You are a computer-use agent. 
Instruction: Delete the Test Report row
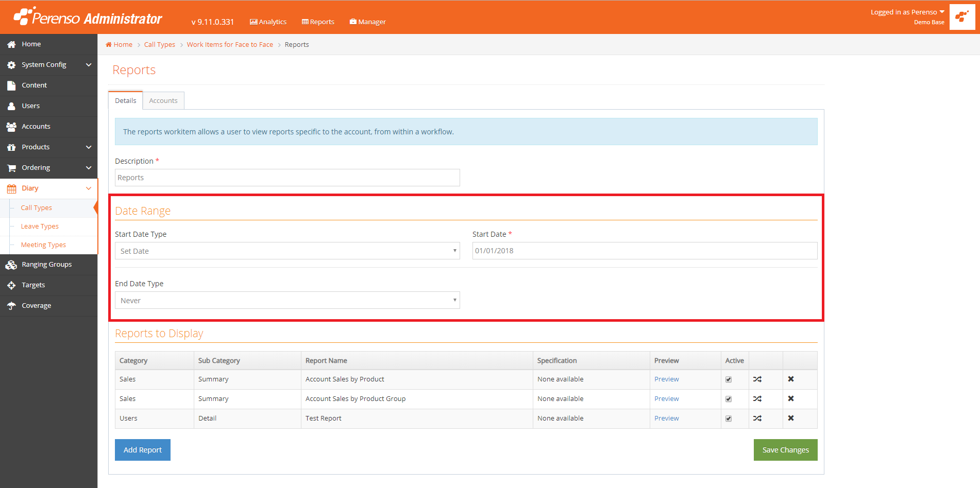tap(791, 419)
